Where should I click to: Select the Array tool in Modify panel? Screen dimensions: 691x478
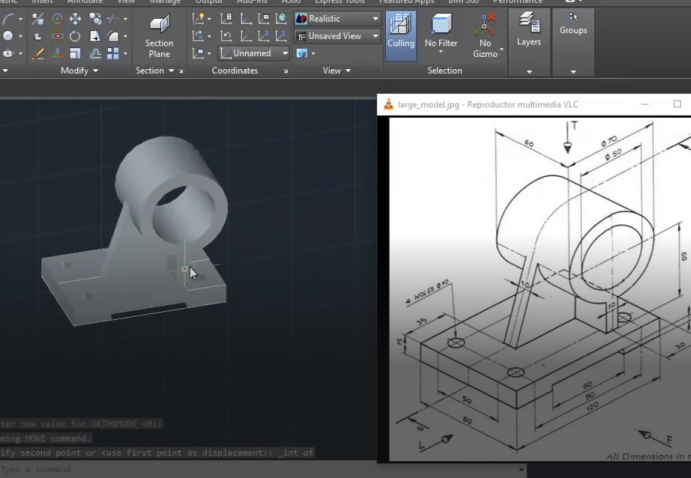(113, 53)
